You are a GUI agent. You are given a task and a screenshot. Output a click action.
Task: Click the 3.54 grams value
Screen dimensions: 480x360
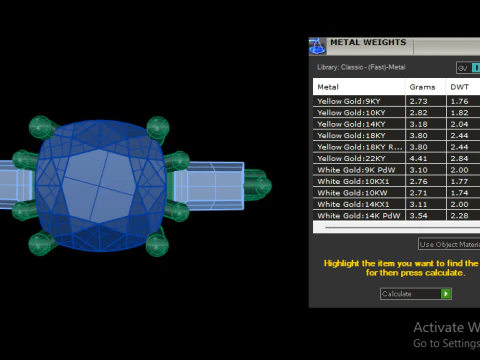pyautogui.click(x=418, y=216)
